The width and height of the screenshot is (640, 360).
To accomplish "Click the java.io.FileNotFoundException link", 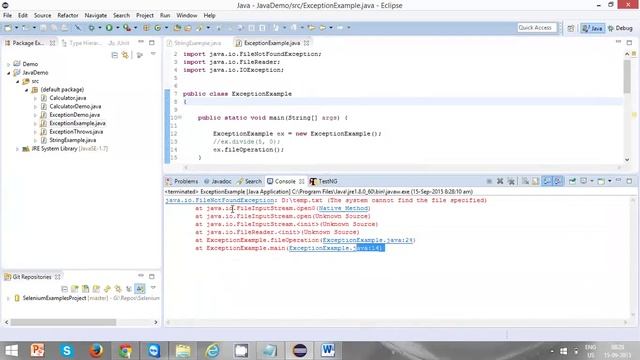I will (x=220, y=200).
